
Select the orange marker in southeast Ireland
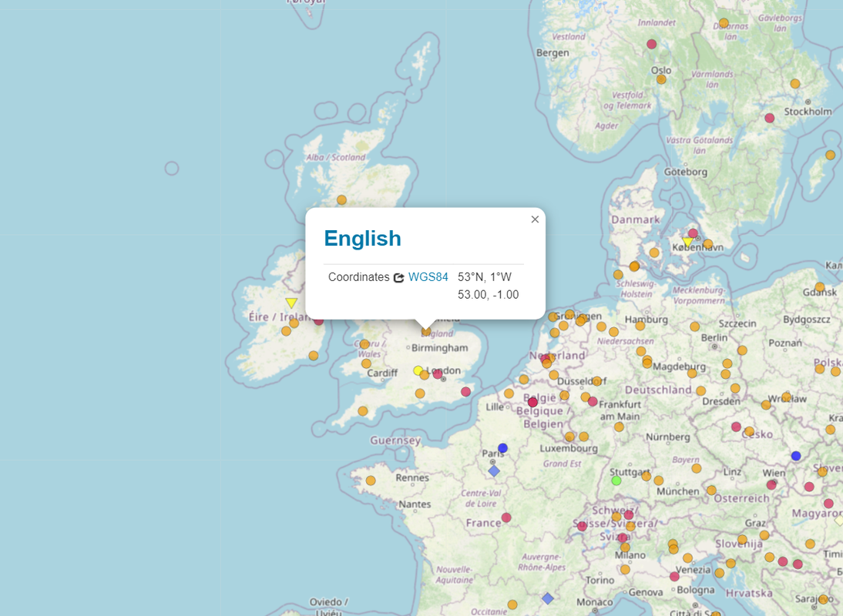click(x=314, y=356)
